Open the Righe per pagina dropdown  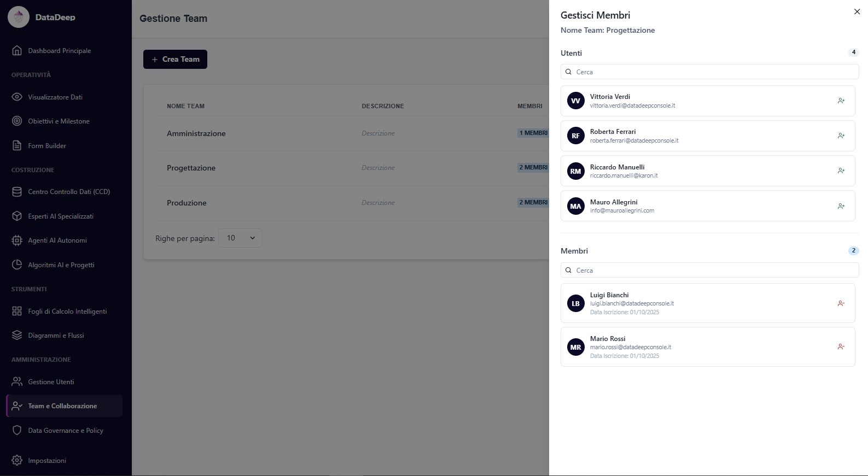(x=240, y=238)
